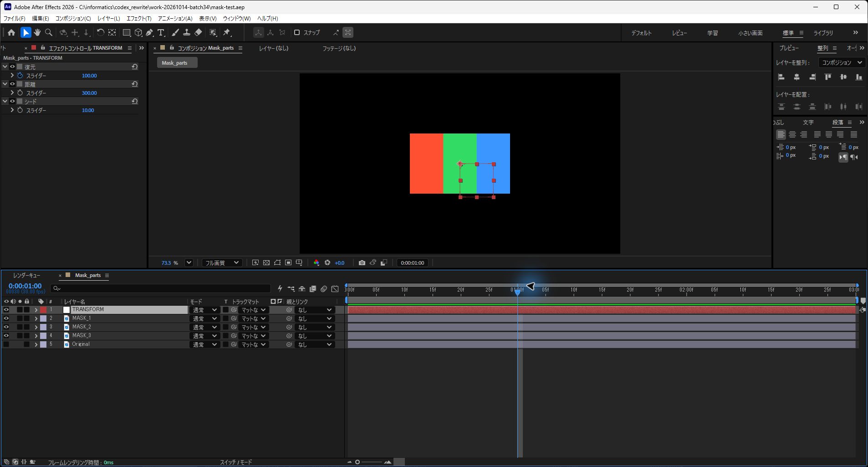
Task: Align layers to left edge
Action: coord(781,77)
